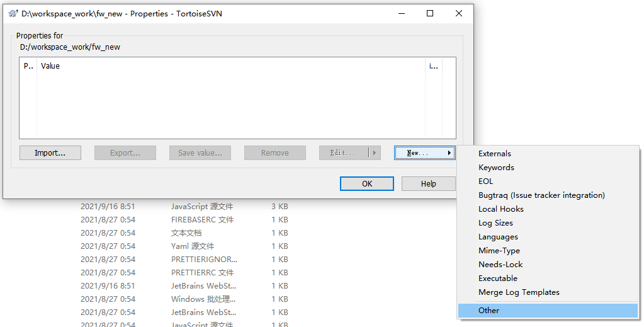Select Merge Log Templates entry
The height and width of the screenshot is (327, 644).
548,292
